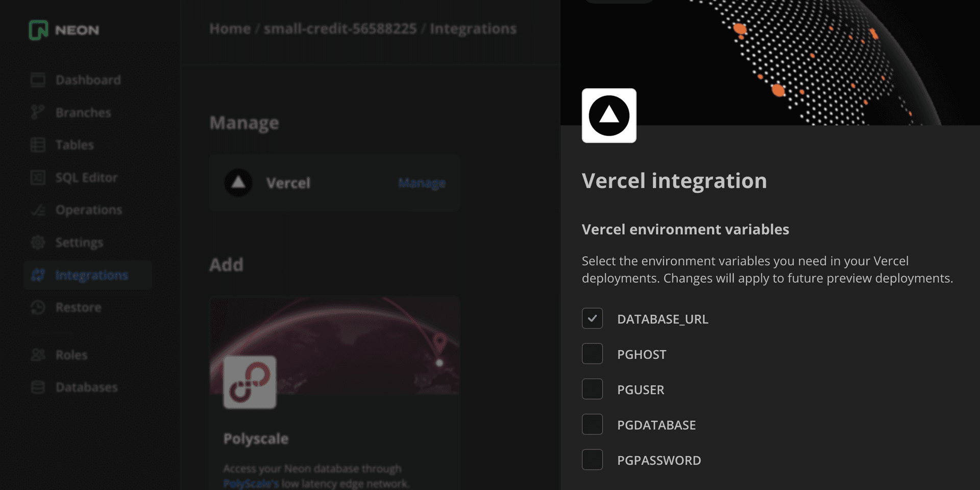Select Integrations in the sidebar
Viewport: 980px width, 490px height.
88,275
